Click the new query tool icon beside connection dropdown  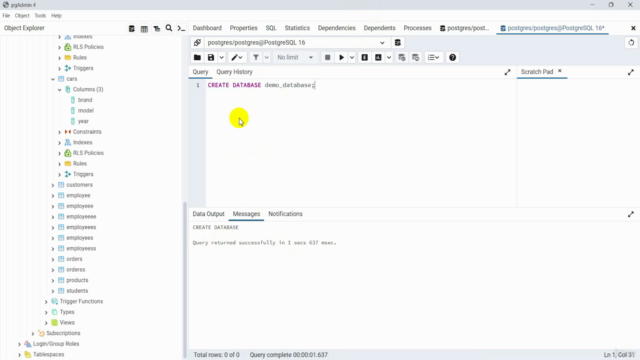[x=398, y=42]
